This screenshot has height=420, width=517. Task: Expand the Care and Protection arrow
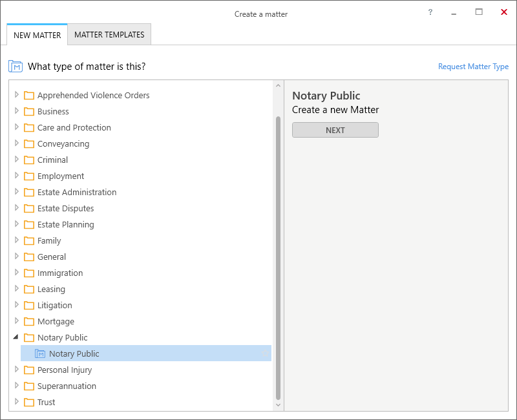pos(17,127)
